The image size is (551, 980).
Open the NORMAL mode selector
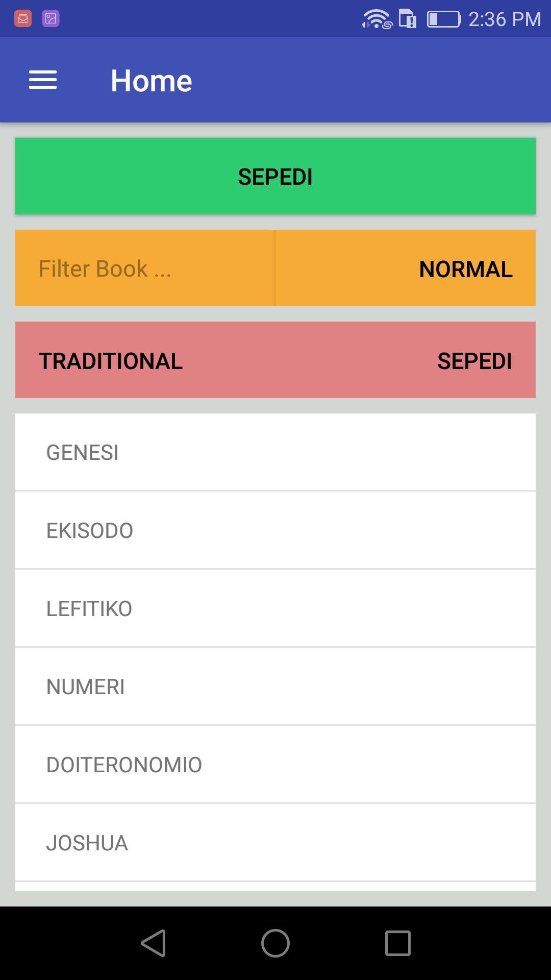click(x=406, y=268)
